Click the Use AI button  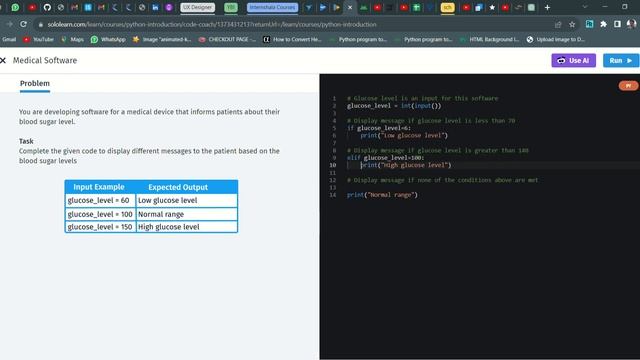[573, 60]
